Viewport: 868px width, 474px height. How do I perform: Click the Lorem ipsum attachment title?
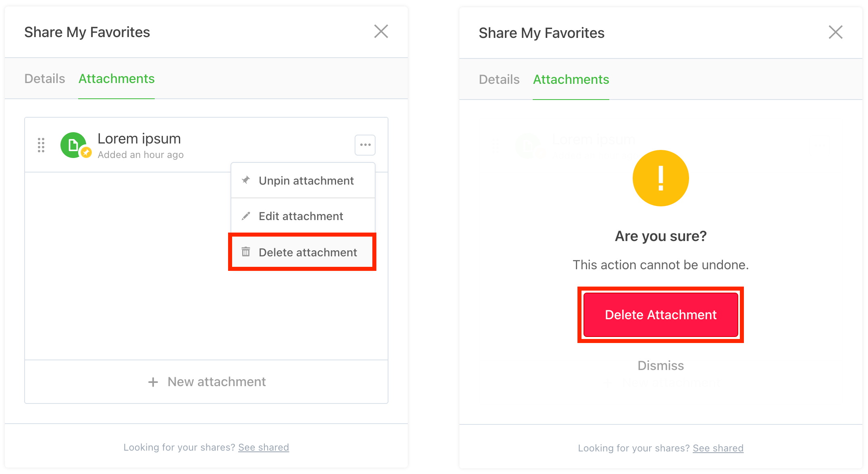[139, 139]
